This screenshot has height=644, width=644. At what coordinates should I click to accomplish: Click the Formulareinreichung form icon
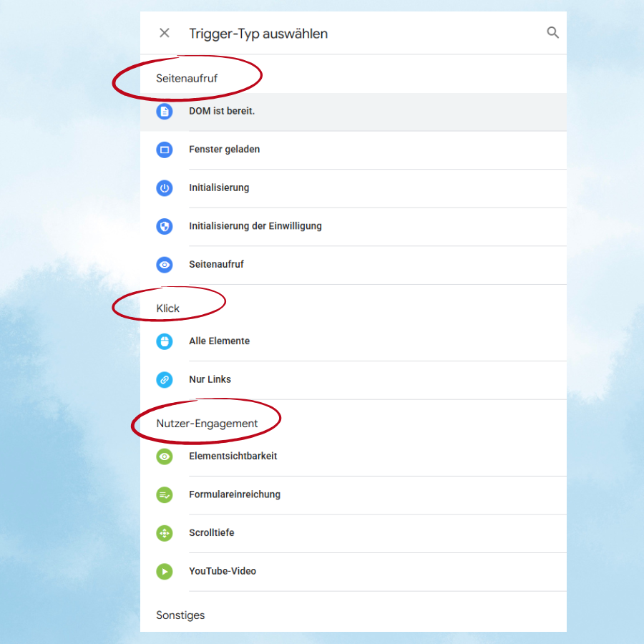(165, 494)
